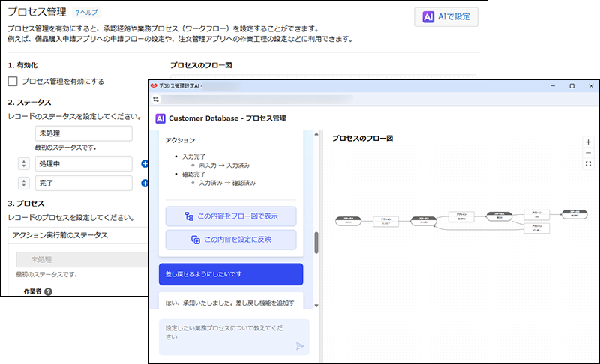Add a status after 完了 with plus icon
The width and height of the screenshot is (600, 364).
click(145, 183)
